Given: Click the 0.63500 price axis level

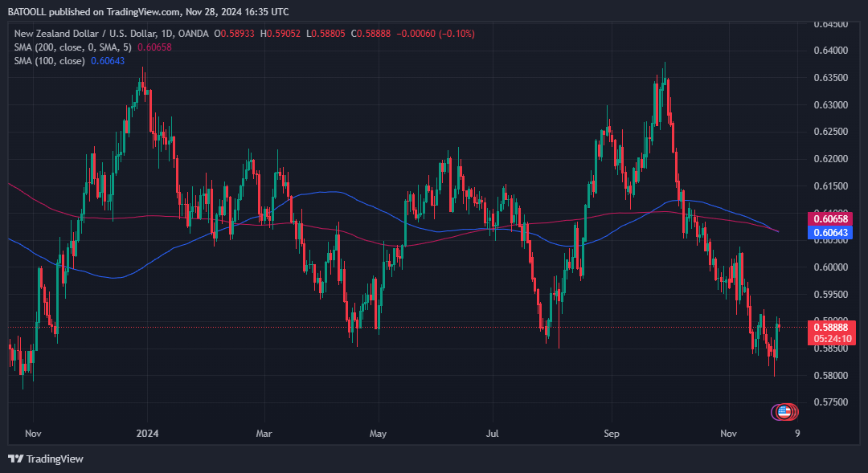Looking at the screenshot, I should (831, 77).
